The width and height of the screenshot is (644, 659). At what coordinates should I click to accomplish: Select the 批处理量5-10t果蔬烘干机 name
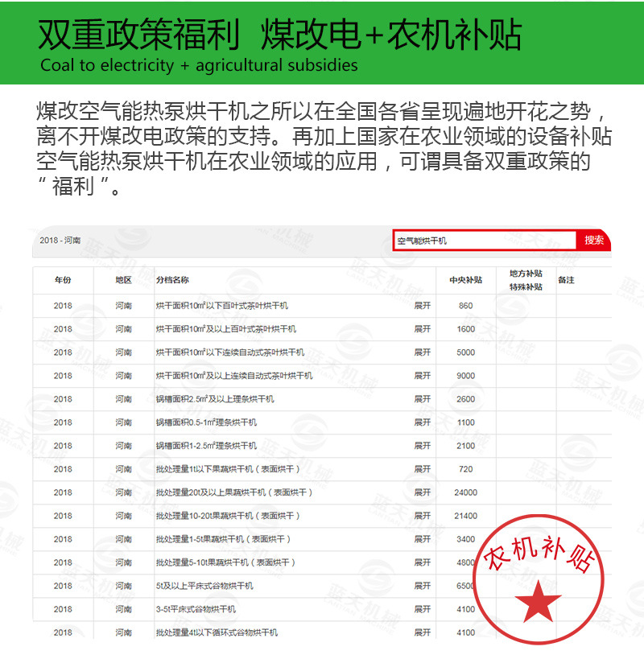pos(225,562)
